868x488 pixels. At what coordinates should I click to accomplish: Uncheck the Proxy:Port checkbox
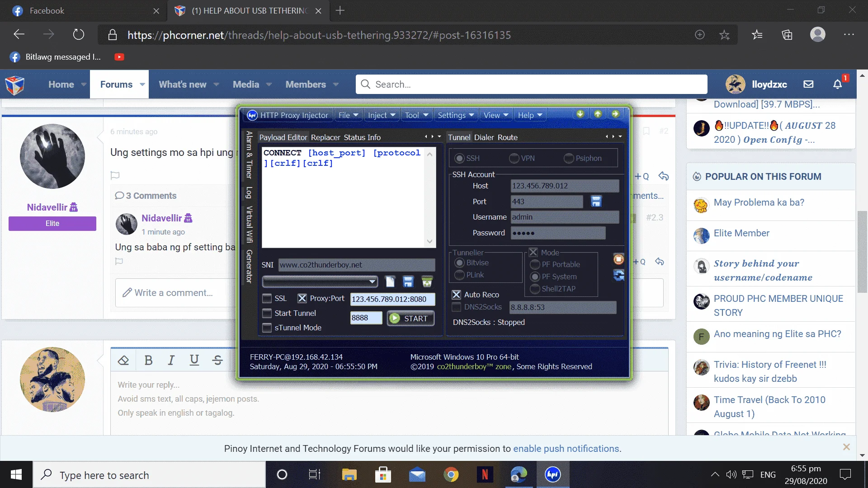click(302, 299)
